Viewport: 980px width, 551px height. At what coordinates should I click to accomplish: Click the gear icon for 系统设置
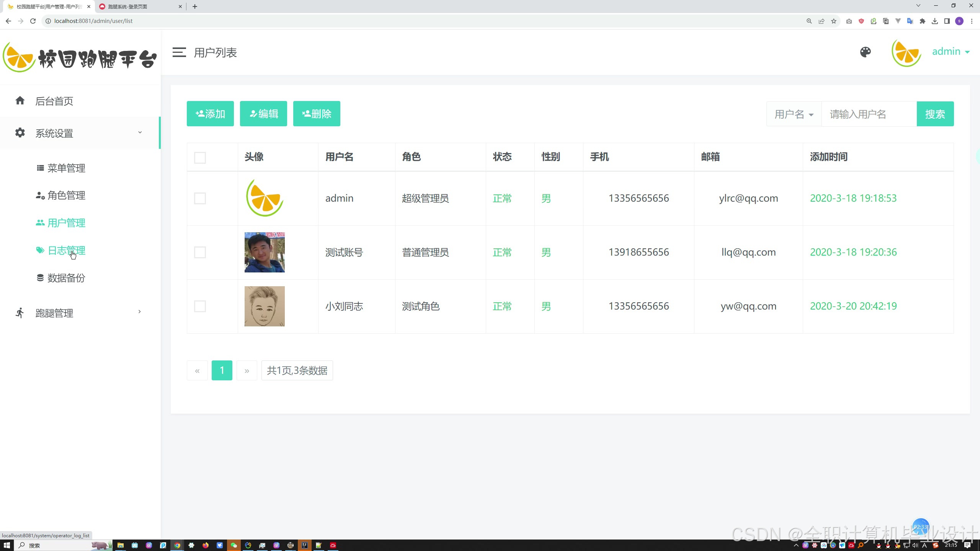pyautogui.click(x=20, y=133)
